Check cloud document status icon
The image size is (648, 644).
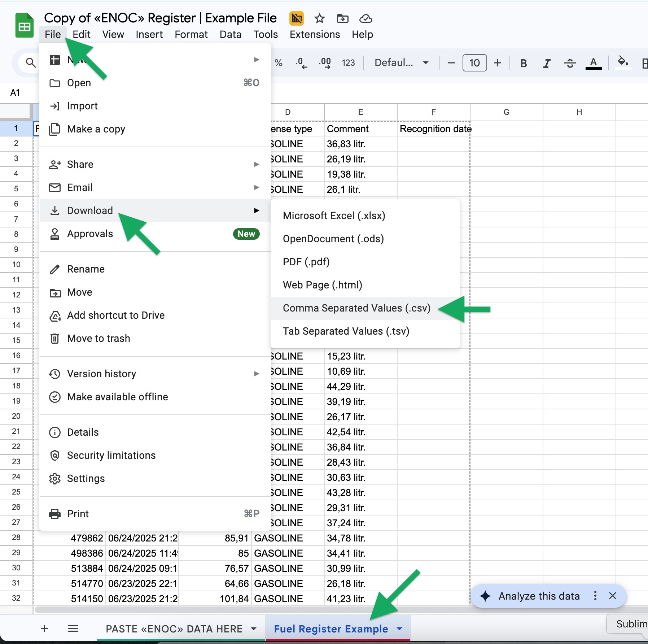(365, 18)
